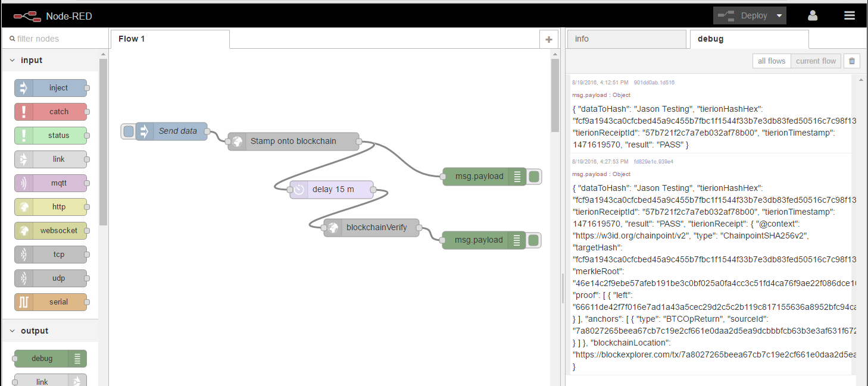868x386 pixels.
Task: Click the palette vertical scrollbar
Action: coord(103,143)
